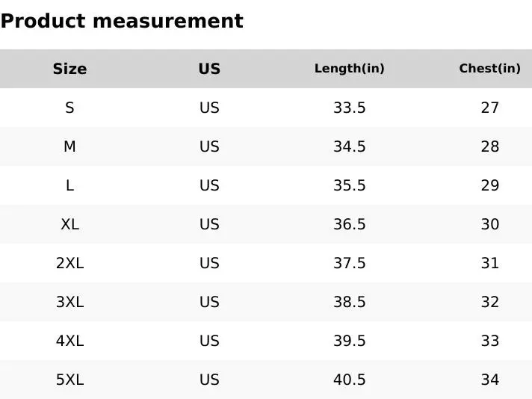Click the chest value 31
The image size is (532, 399).
coord(489,263)
